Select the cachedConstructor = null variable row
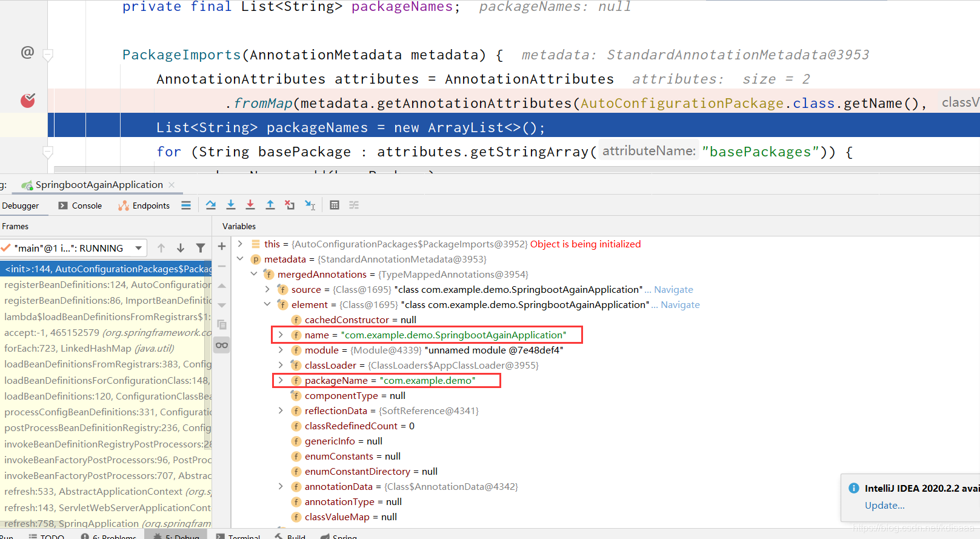The height and width of the screenshot is (539, 980). (x=360, y=320)
